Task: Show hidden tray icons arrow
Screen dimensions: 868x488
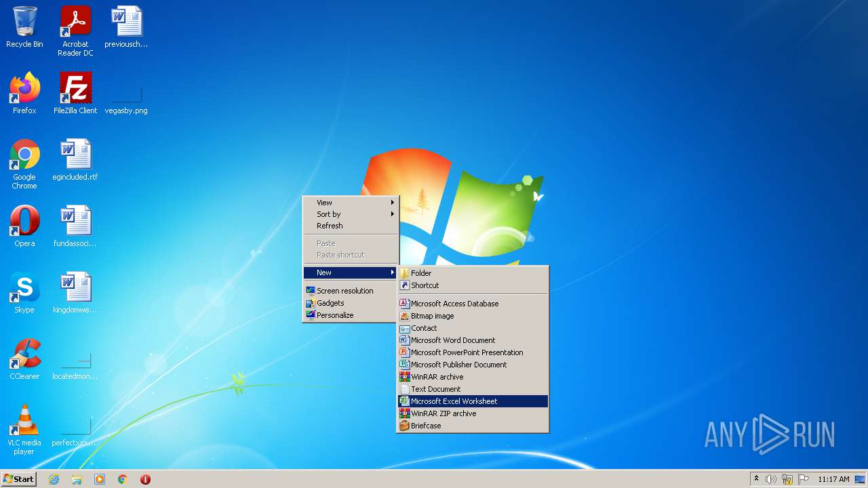Action: (756, 479)
